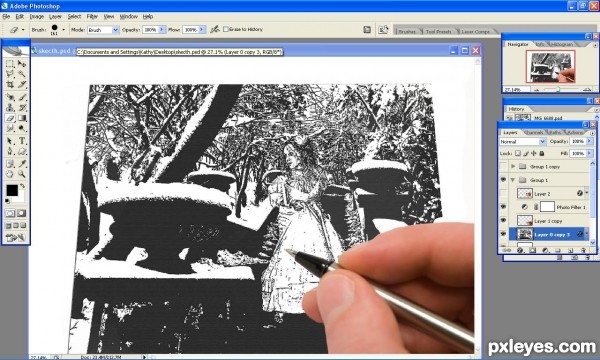The height and width of the screenshot is (360, 600).
Task: Open the Image menu
Action: [37, 16]
